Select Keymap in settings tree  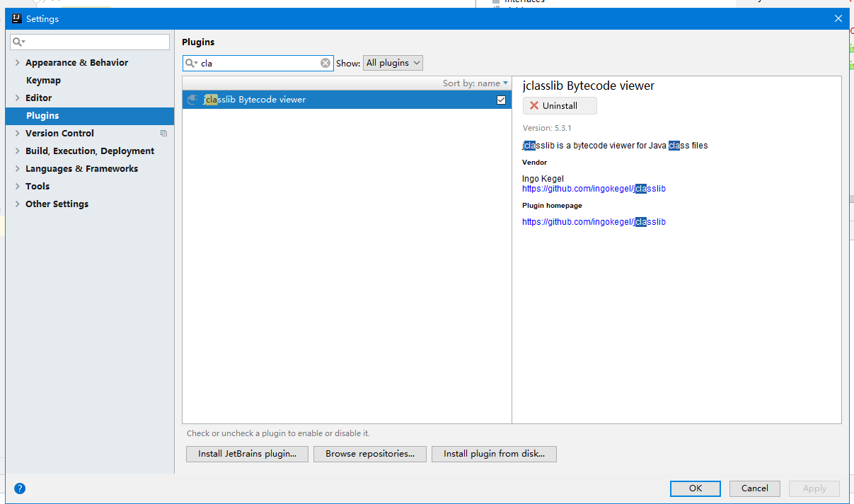point(43,81)
